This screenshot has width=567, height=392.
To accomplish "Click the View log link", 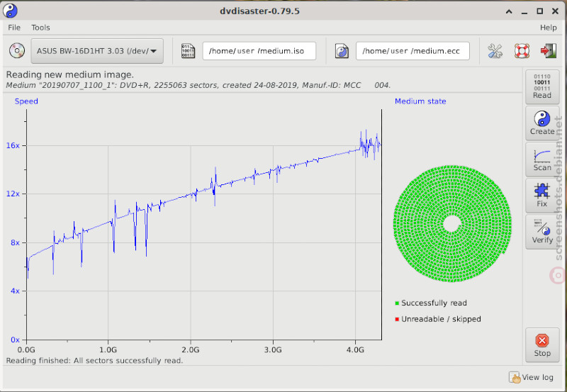I will (531, 378).
